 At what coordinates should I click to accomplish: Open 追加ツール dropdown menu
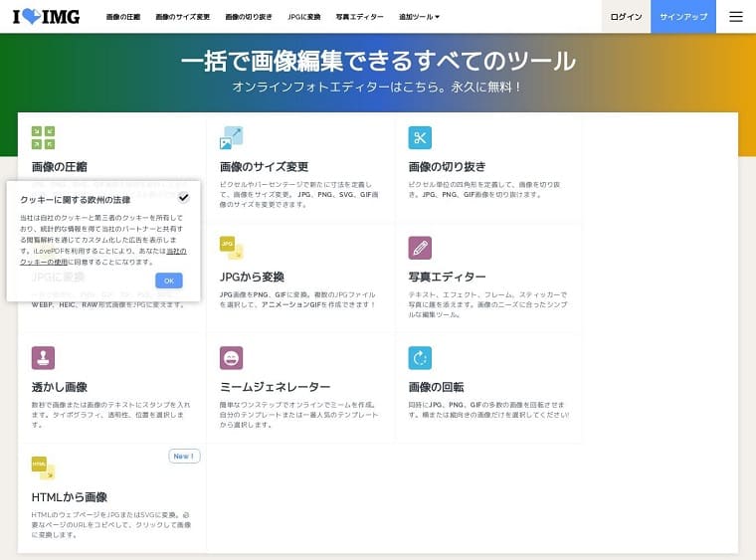pos(419,17)
